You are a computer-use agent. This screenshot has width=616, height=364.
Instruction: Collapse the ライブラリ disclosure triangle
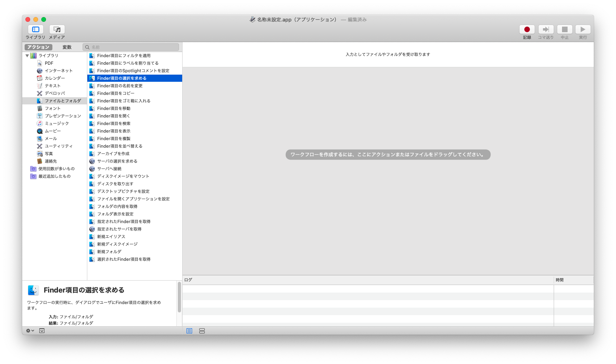tap(27, 55)
